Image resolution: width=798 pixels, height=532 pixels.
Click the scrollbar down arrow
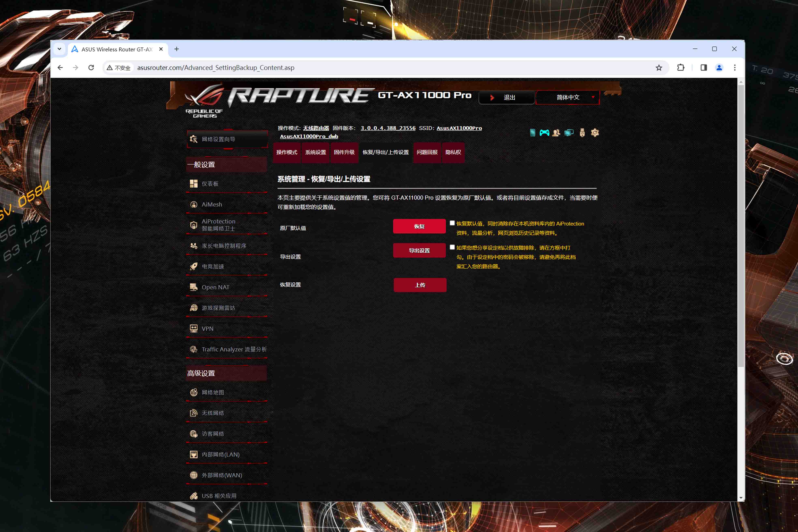click(x=741, y=498)
